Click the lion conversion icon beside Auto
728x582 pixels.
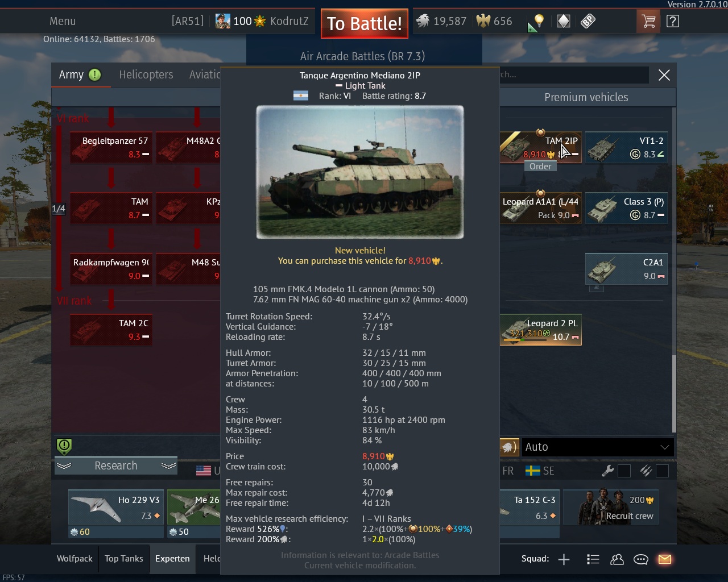508,447
